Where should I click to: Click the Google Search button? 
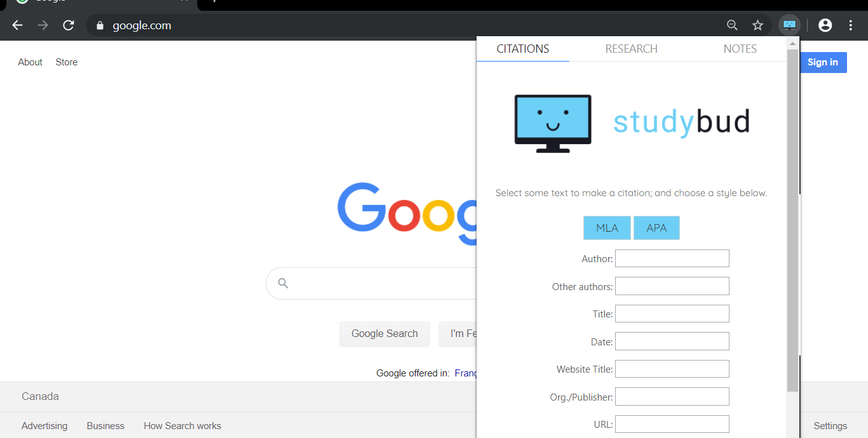384,334
